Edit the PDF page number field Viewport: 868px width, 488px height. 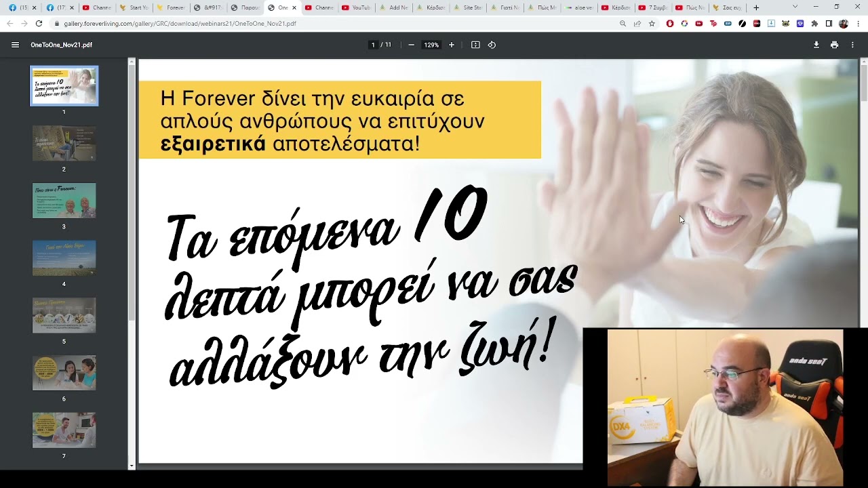373,45
